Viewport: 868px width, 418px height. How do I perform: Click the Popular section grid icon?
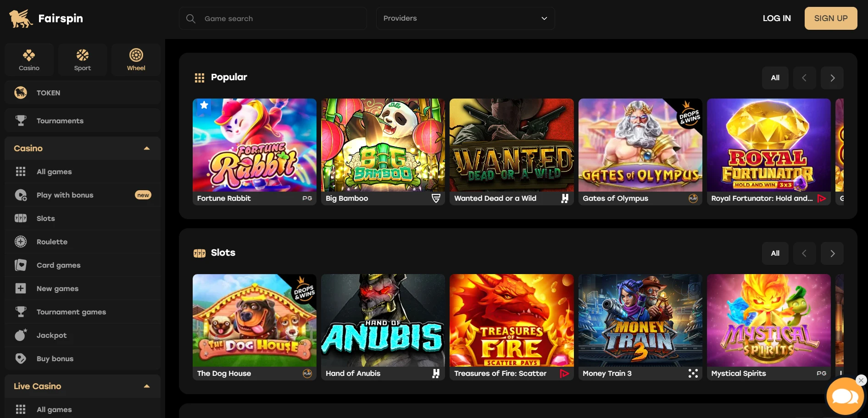(200, 78)
